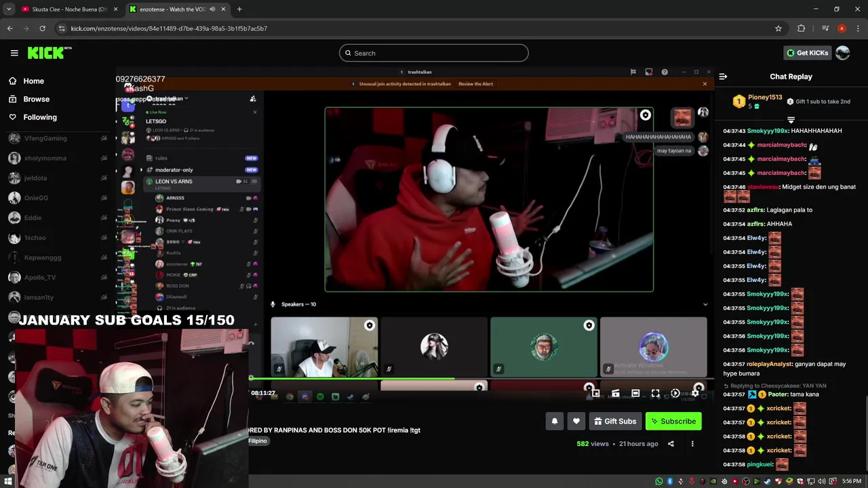This screenshot has height=488, width=868.
Task: Close the Skusta Clee tab
Action: point(115,9)
